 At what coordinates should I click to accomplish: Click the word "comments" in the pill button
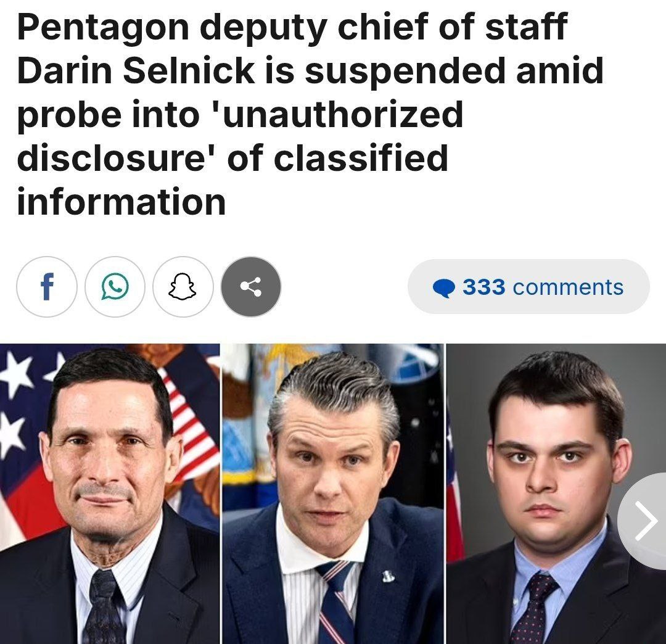click(569, 287)
